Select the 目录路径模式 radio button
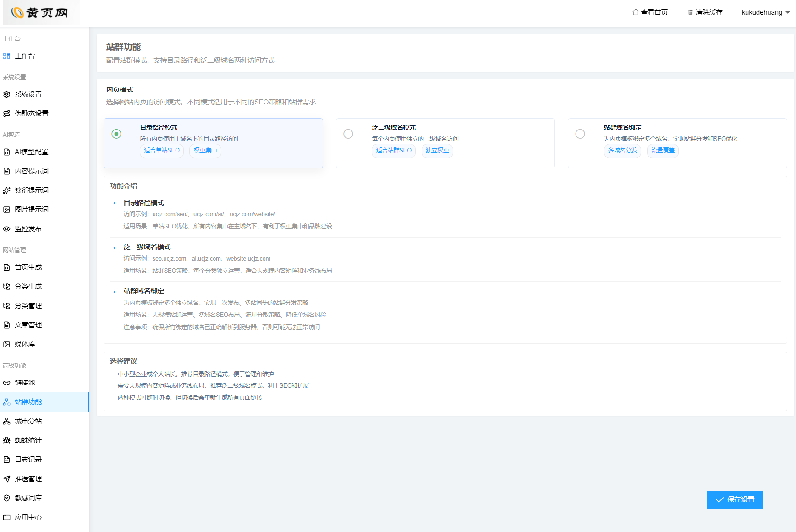Image resolution: width=796 pixels, height=532 pixels. (116, 134)
